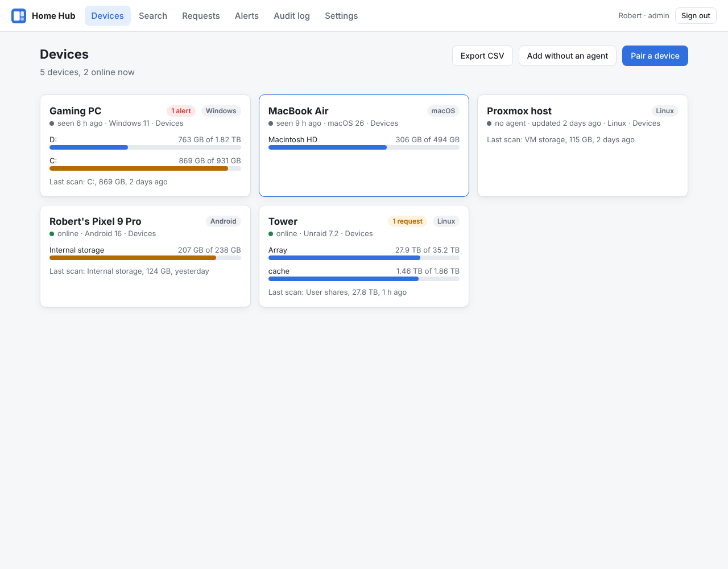Click the Tower Array usage bar
This screenshot has width=728, height=569.
point(364,258)
